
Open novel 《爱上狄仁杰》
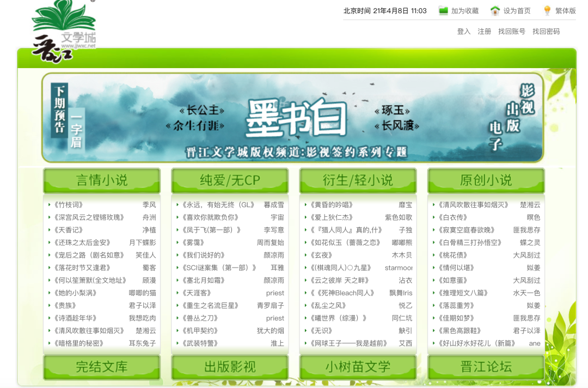click(332, 217)
